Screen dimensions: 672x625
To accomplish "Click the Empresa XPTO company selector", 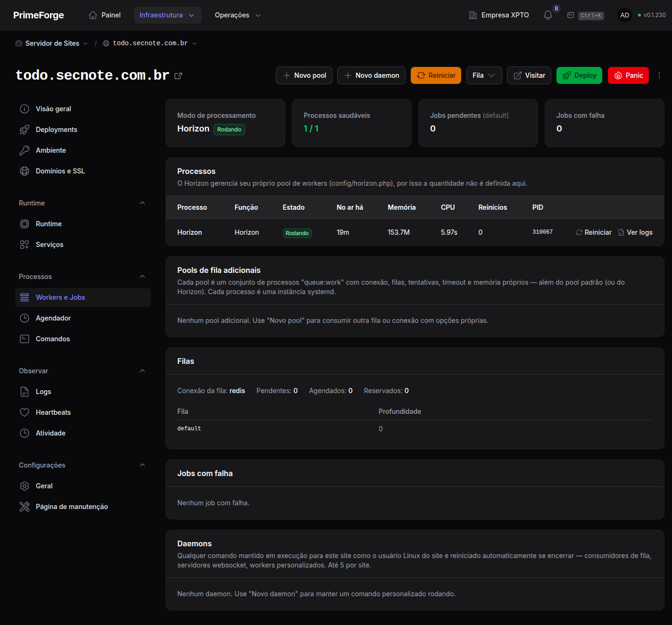I will coord(499,15).
